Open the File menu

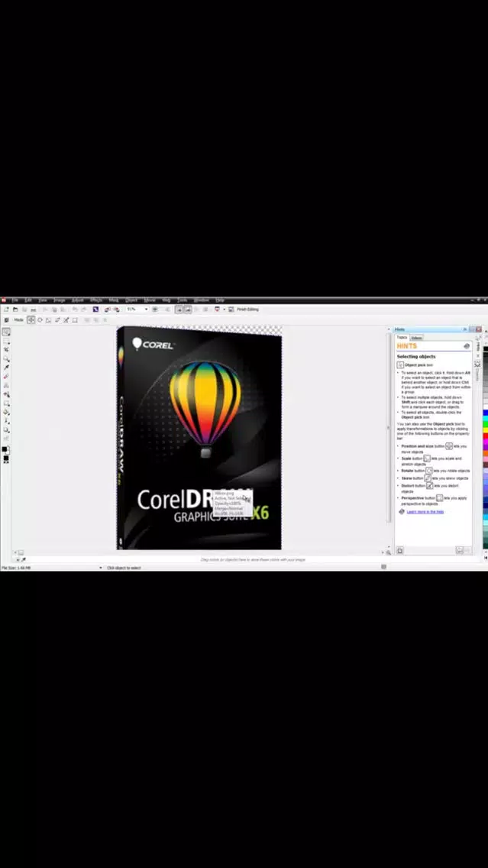(x=15, y=300)
